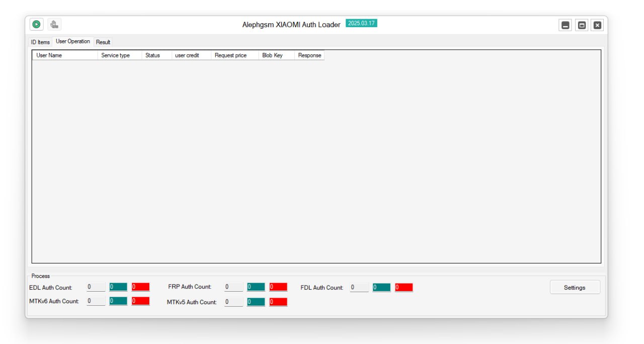Select the User Operation tab
The width and height of the screenshot is (644, 344).
coord(73,41)
